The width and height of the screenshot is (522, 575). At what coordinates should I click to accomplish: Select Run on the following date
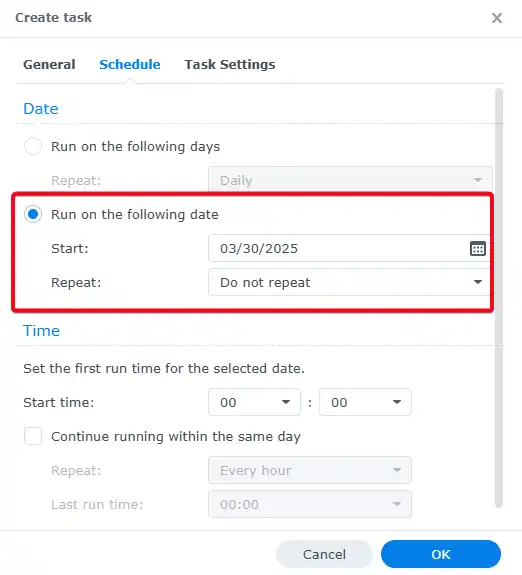coord(33,214)
